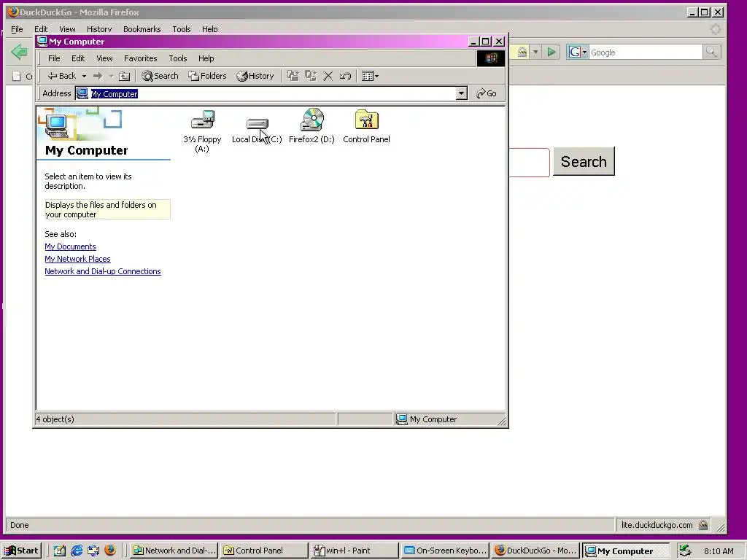Click the Firefox lock icon in location bar
747x560 pixels.
coord(522,52)
